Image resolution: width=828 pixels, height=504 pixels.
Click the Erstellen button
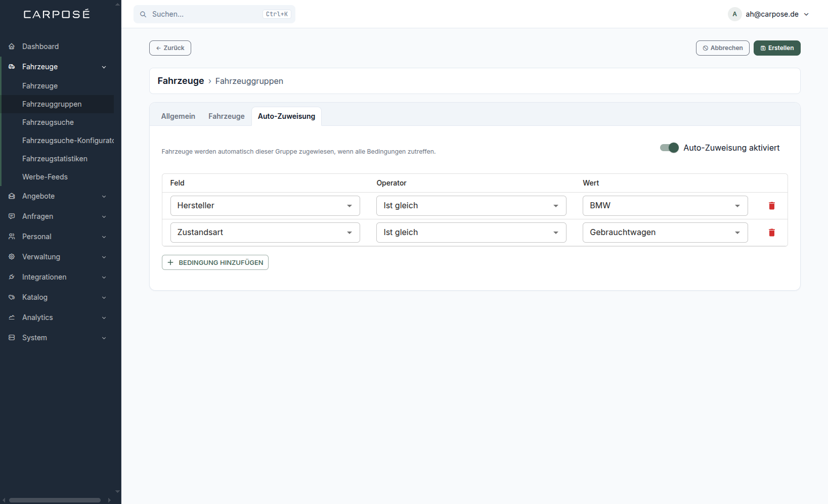pos(777,48)
